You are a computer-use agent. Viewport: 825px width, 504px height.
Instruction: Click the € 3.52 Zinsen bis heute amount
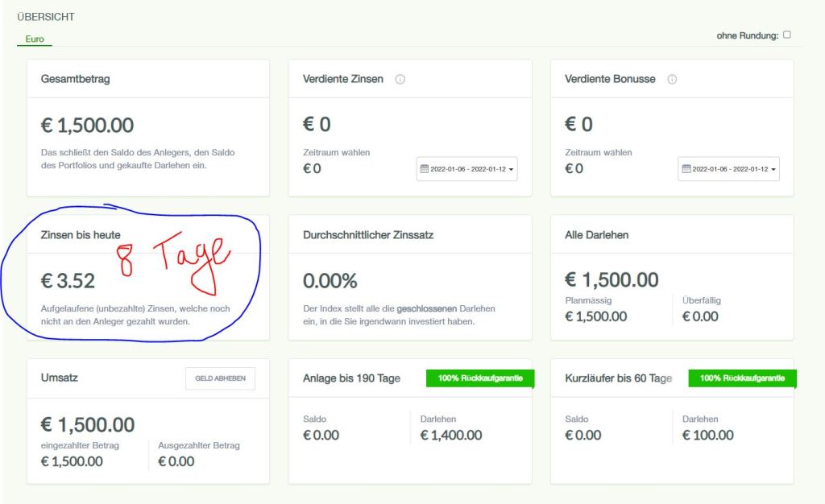[x=68, y=281]
